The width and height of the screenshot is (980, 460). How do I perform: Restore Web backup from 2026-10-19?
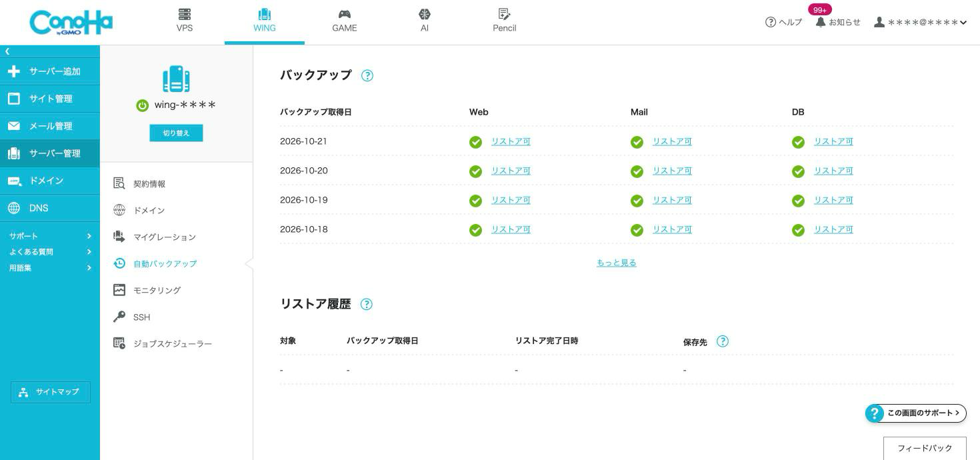[511, 200]
